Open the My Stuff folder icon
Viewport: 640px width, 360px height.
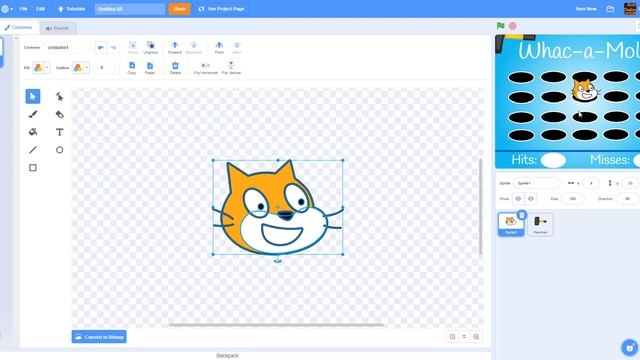click(x=610, y=9)
